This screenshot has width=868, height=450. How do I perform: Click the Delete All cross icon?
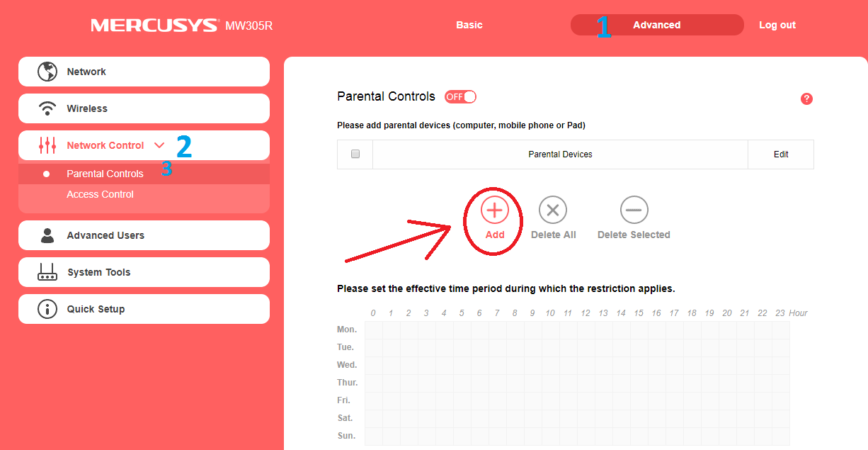point(553,210)
